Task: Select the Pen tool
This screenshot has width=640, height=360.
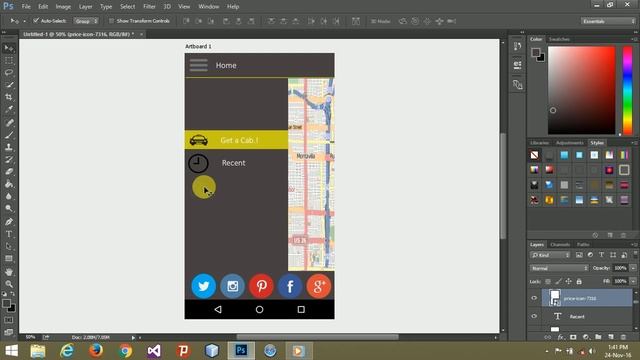Action: click(x=9, y=222)
